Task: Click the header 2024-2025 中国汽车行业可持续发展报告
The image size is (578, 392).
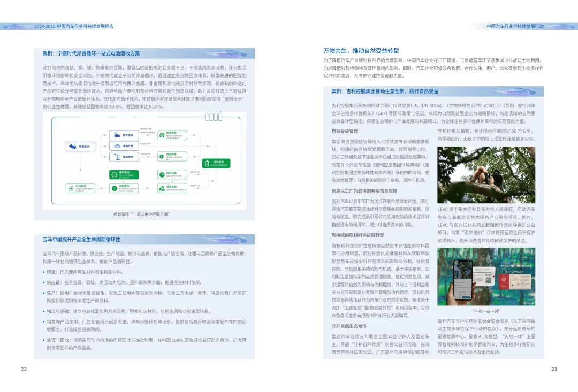Action: 74,26
